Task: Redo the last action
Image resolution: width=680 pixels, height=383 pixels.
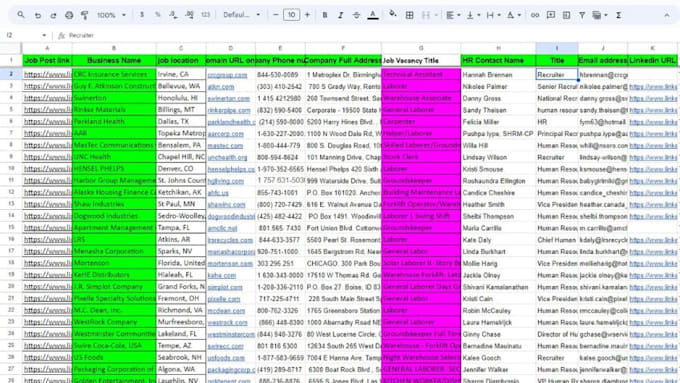Action: 53,15
